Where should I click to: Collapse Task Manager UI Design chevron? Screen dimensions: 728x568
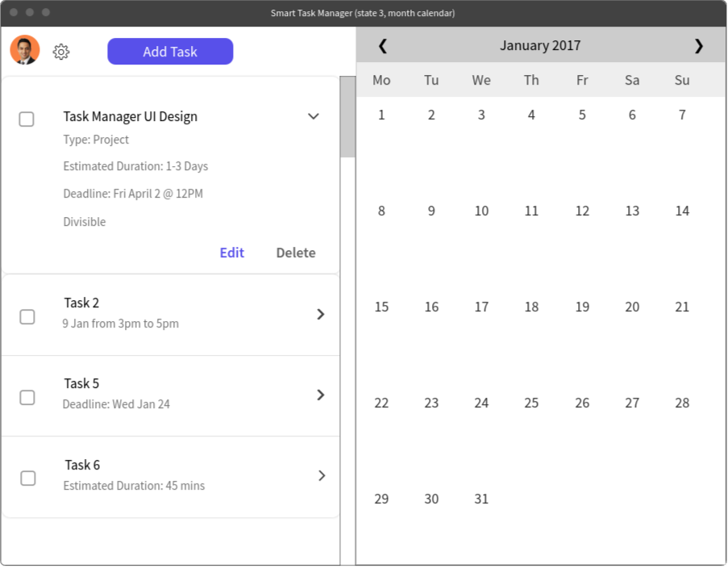point(314,116)
